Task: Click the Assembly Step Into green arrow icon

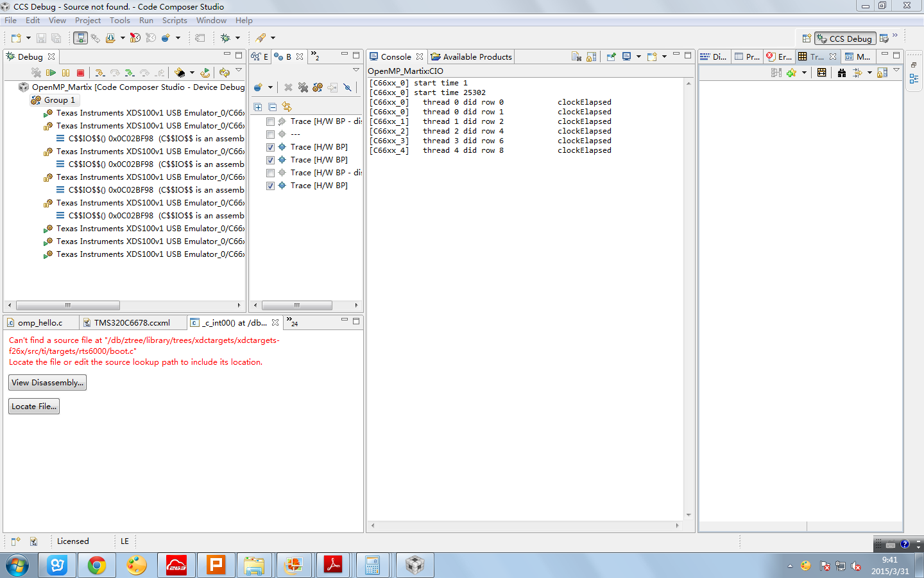Action: click(x=130, y=73)
